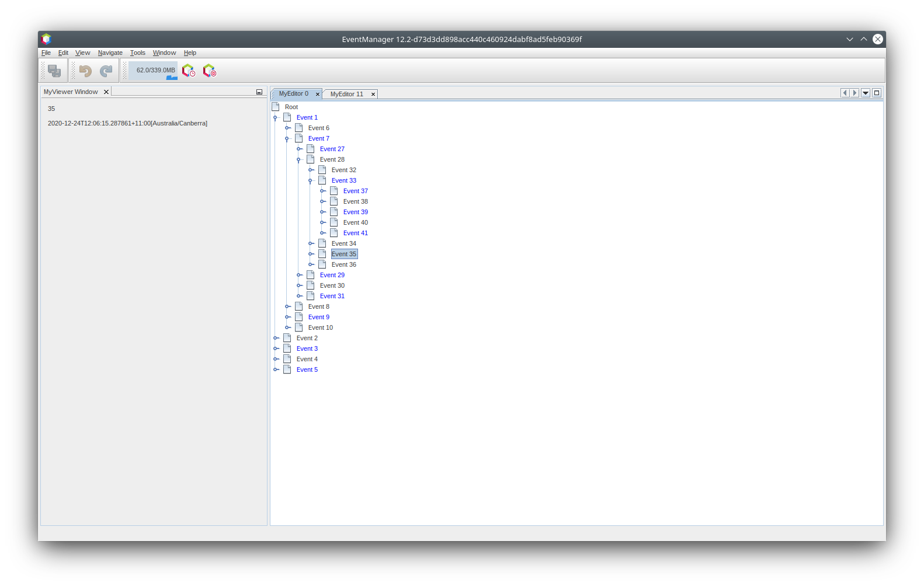The image size is (924, 586).
Task: Close the MyViewer Window tab
Action: point(106,92)
